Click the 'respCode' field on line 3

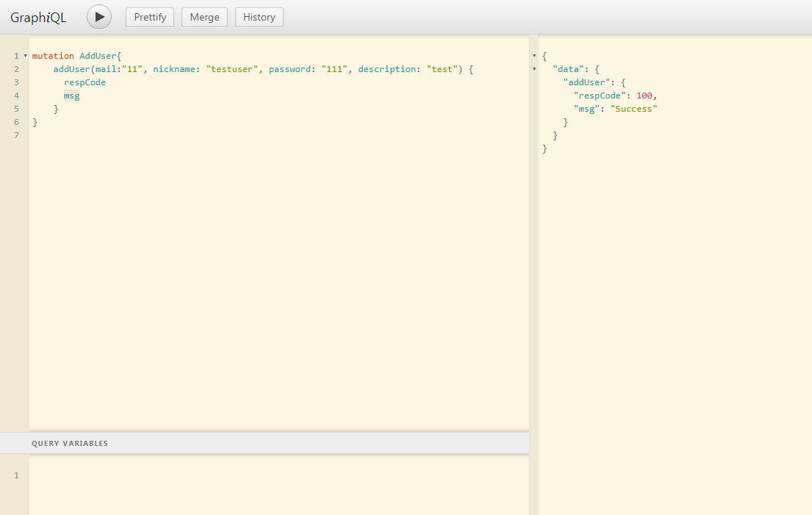click(85, 82)
